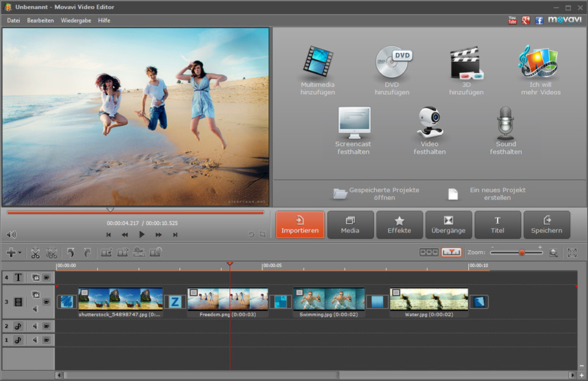This screenshot has height=381, width=588.
Task: Open the 3D hinzufügen clapperboard icon
Action: click(466, 63)
